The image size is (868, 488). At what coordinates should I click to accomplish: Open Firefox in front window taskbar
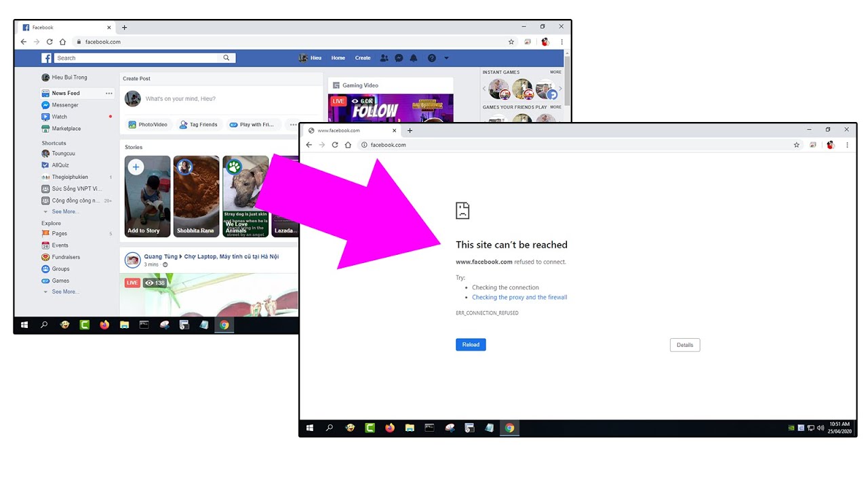pos(390,428)
